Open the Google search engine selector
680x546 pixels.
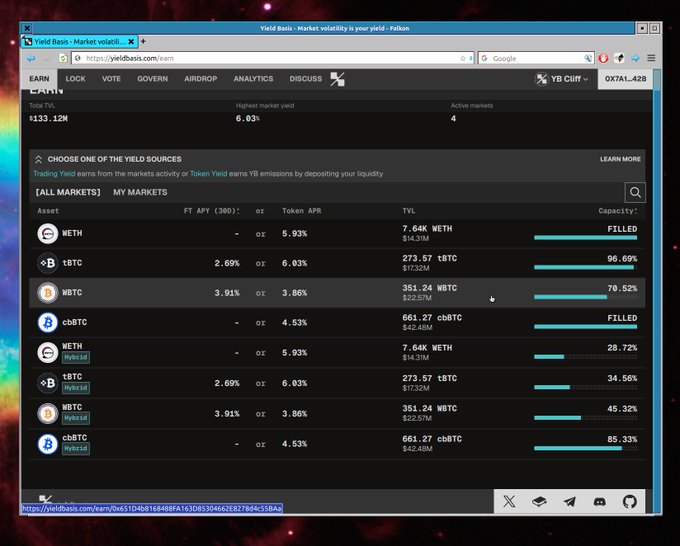tap(484, 58)
